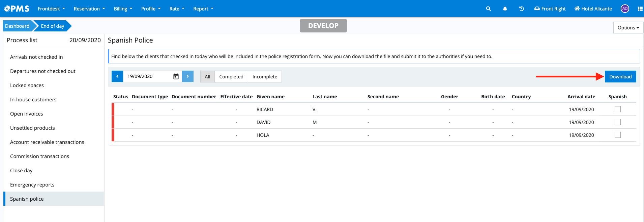Advance to next date with right arrow
This screenshot has height=222, width=644.
[x=187, y=76]
